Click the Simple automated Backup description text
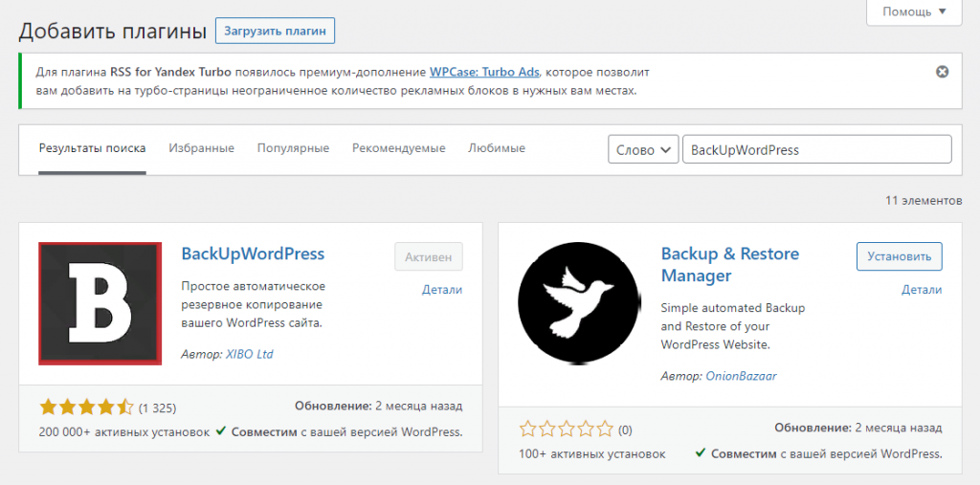Viewport: 980px width, 485px height. (733, 326)
